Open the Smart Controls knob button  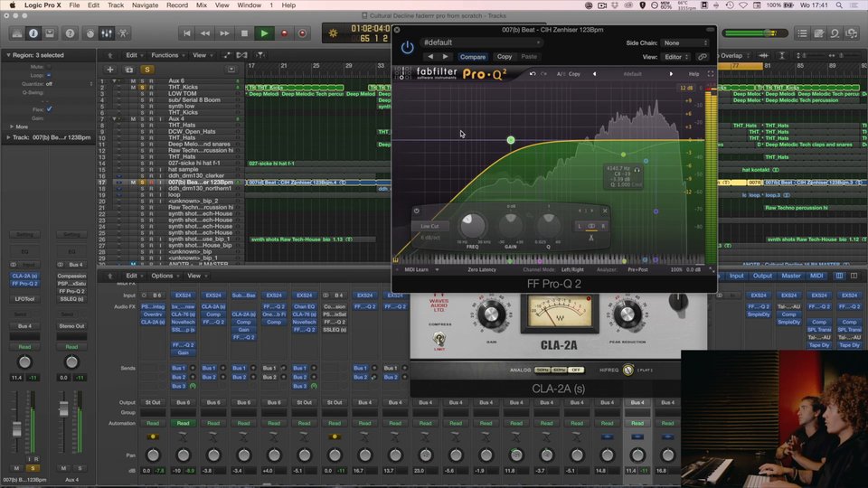pos(90,33)
